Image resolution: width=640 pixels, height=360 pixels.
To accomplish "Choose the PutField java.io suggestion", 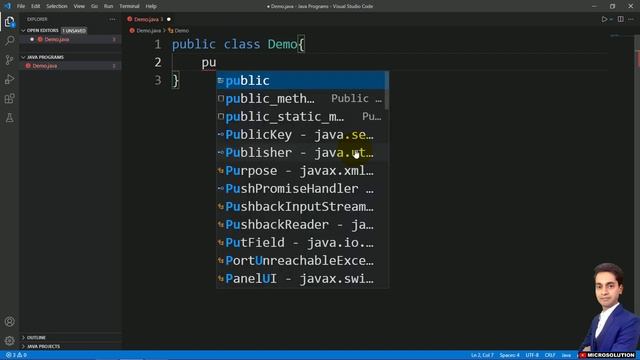I will pos(302,242).
